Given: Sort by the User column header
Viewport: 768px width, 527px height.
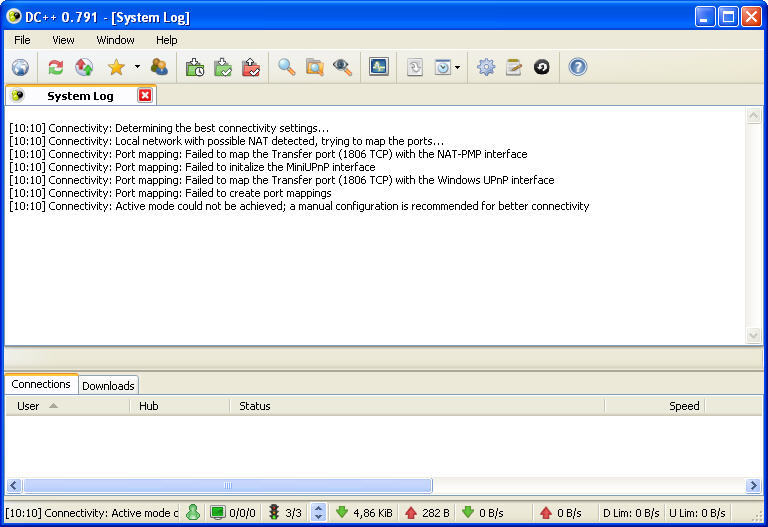Looking at the screenshot, I should pos(68,406).
